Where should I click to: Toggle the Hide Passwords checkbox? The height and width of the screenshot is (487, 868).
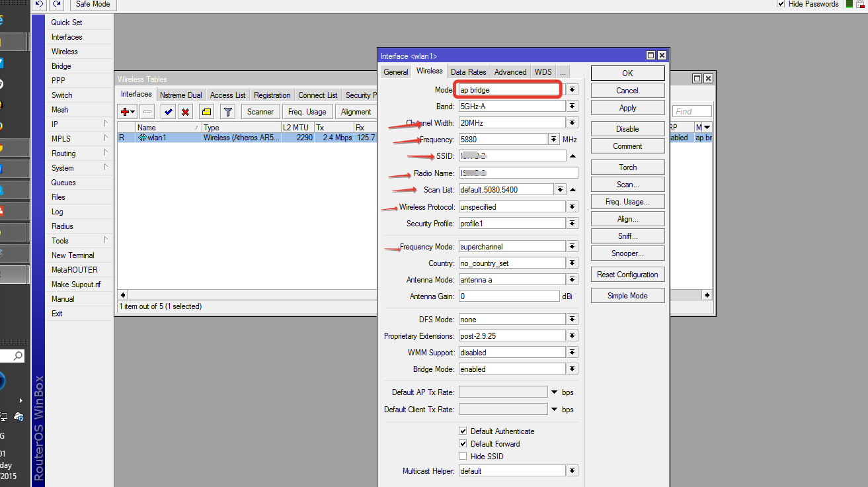pos(781,4)
